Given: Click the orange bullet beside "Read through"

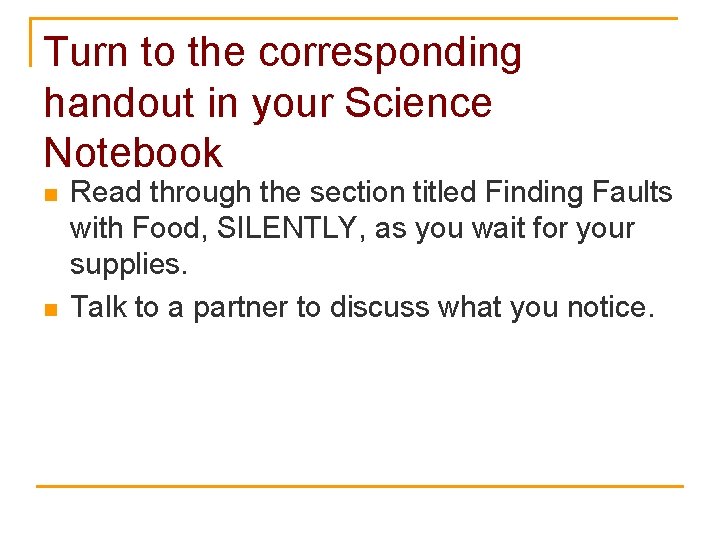Looking at the screenshot, I should pos(51,195).
